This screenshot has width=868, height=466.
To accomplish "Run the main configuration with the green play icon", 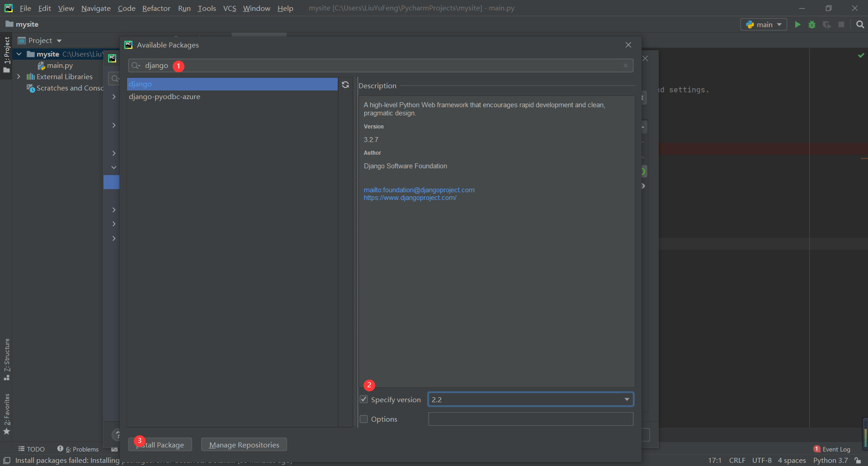I will [x=797, y=24].
